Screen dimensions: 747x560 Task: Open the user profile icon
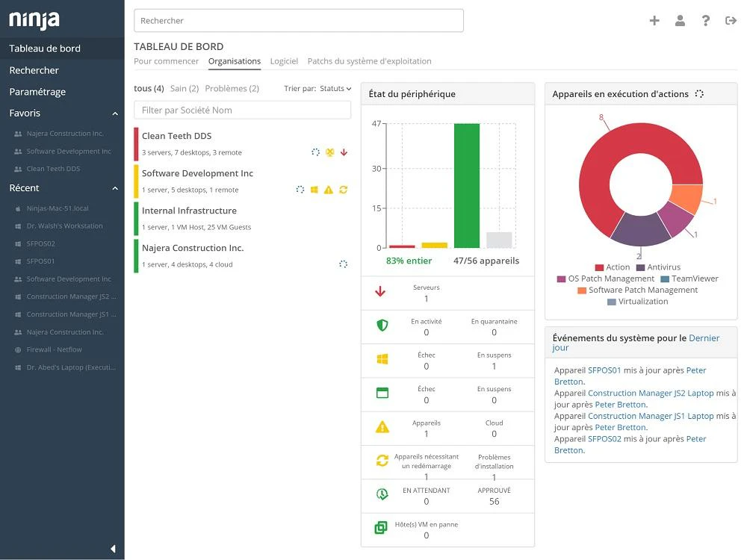680,20
